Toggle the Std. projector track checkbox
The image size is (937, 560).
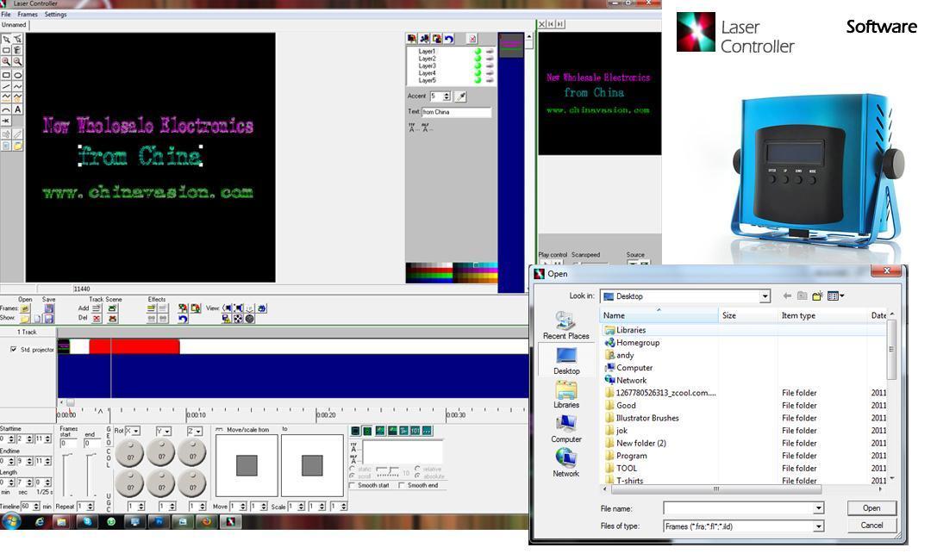(13, 349)
